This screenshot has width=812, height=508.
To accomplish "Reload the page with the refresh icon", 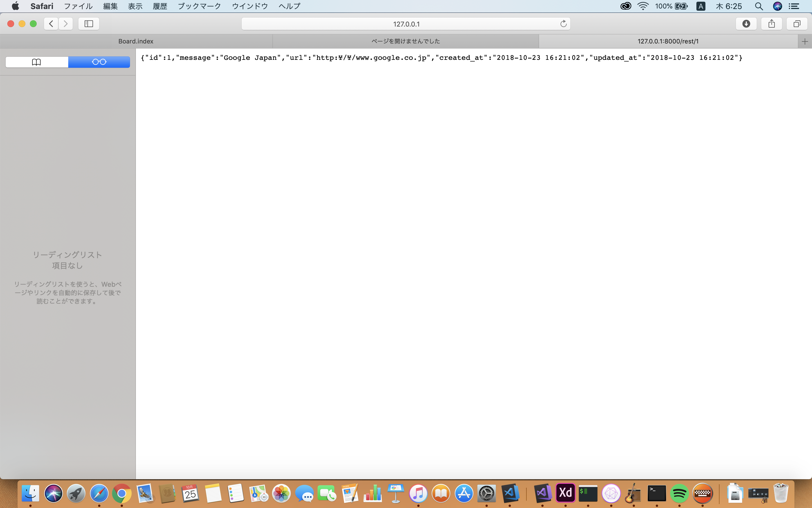I will [563, 24].
